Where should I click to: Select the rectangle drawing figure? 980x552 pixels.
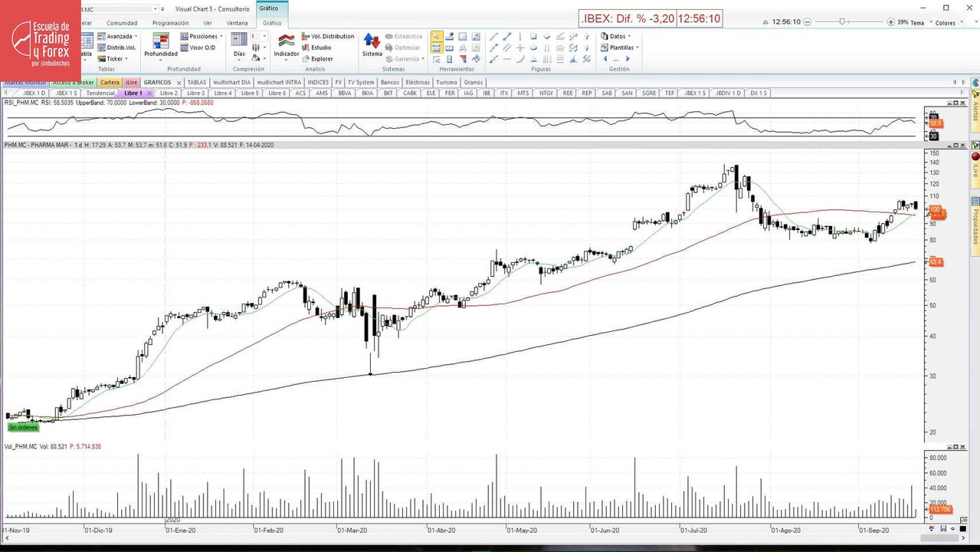point(533,36)
